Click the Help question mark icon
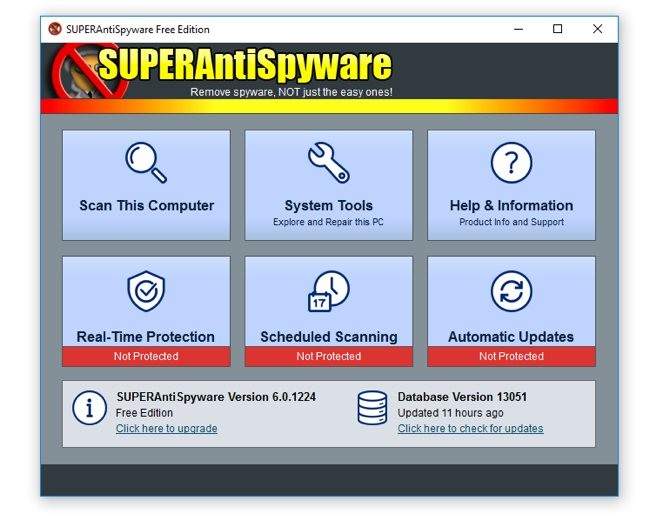Viewport: 650px width, 514px height. 511,162
